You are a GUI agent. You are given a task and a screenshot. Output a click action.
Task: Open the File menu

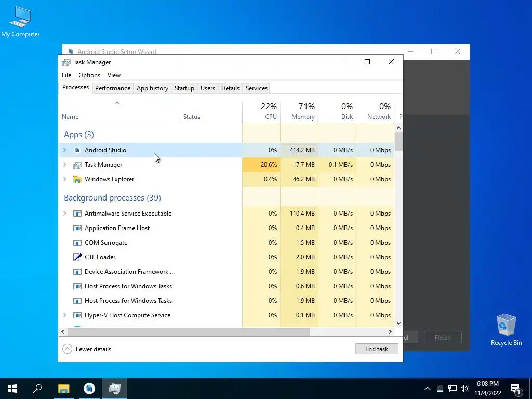click(66, 75)
